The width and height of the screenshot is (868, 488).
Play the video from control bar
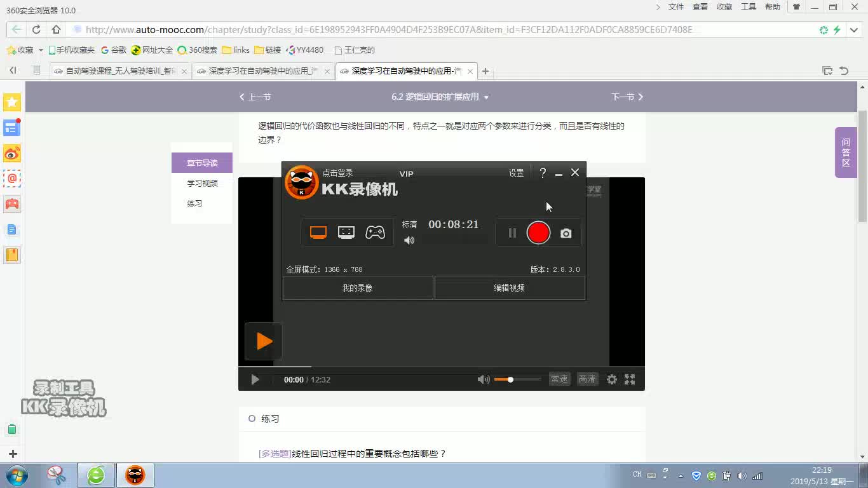tap(255, 379)
